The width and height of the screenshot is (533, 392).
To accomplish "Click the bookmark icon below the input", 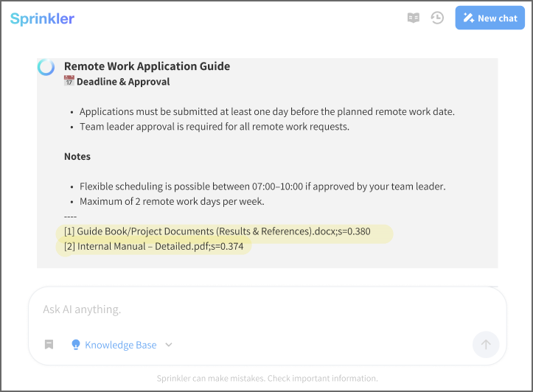I will pyautogui.click(x=49, y=344).
